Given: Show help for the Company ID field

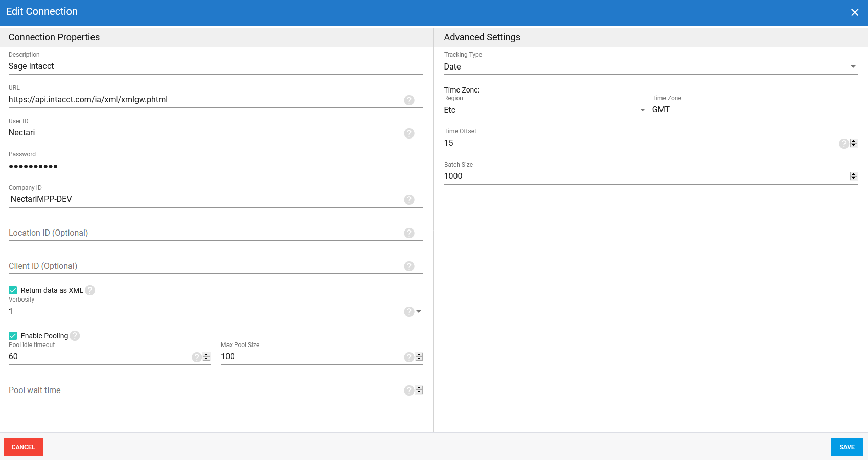Looking at the screenshot, I should [409, 200].
